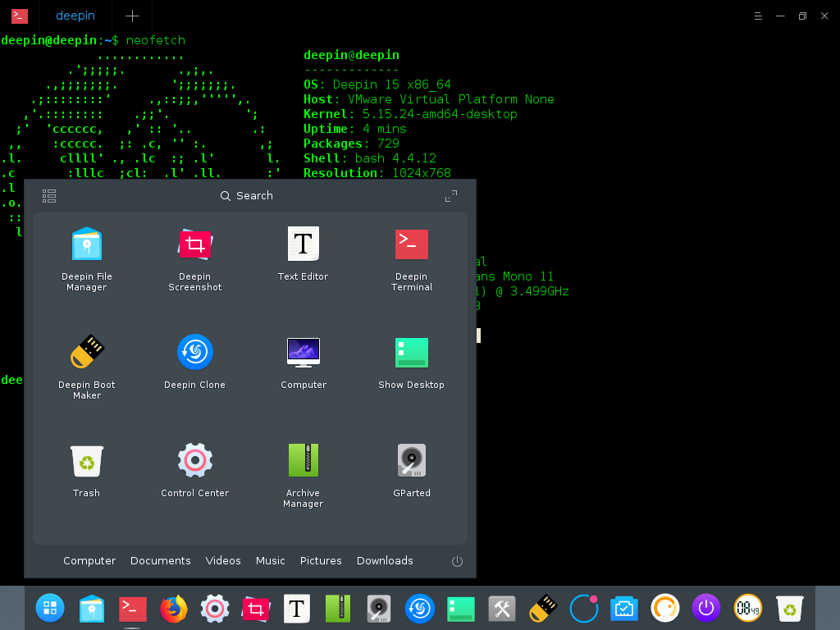Click the 'Resolution: 1024x768' line in terminal
The image size is (840, 630).
377,173
